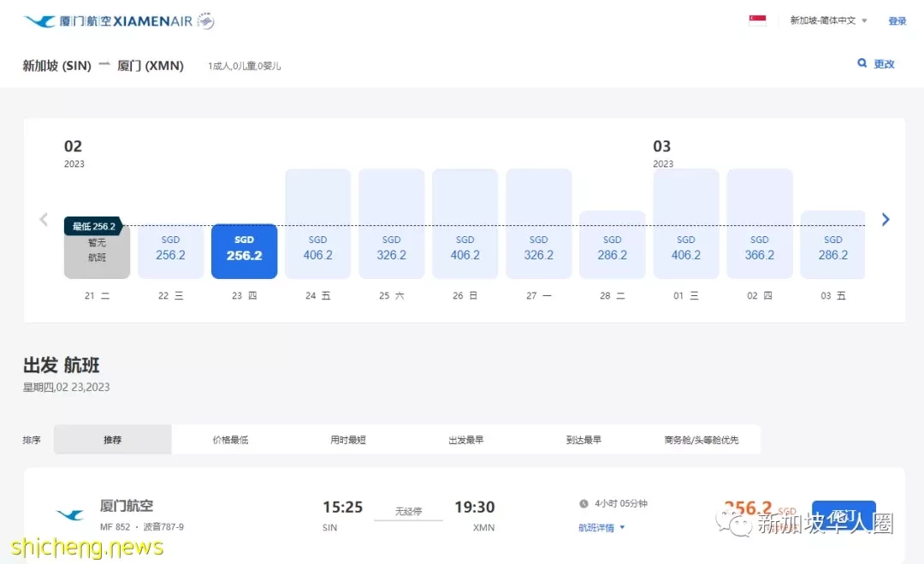Screen dimensions: 924x564
Task: Click the 无经停 nonstop label
Action: [x=408, y=511]
